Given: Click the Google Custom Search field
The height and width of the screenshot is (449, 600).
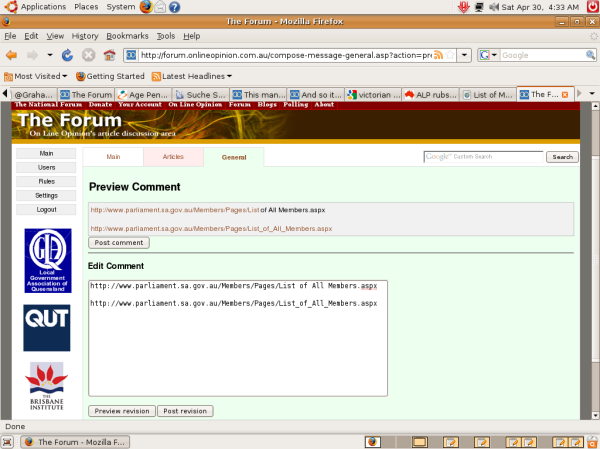Looking at the screenshot, I should [x=483, y=157].
